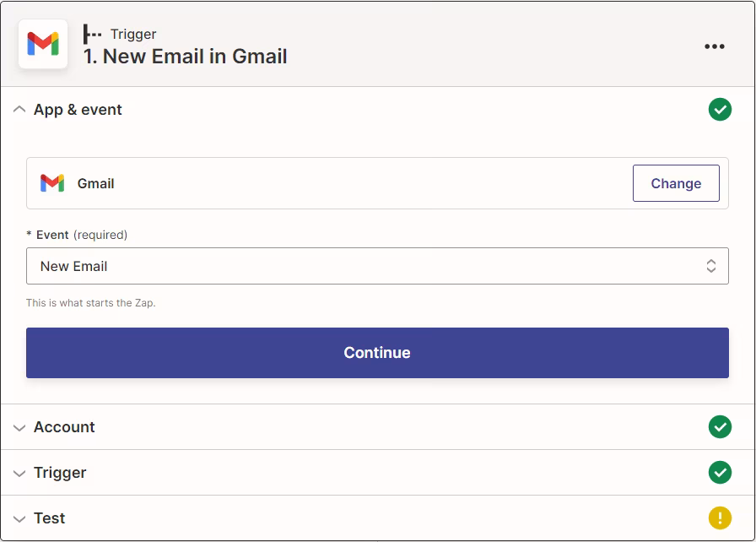The width and height of the screenshot is (756, 542).
Task: Expand the Test section chevron
Action: (x=19, y=519)
